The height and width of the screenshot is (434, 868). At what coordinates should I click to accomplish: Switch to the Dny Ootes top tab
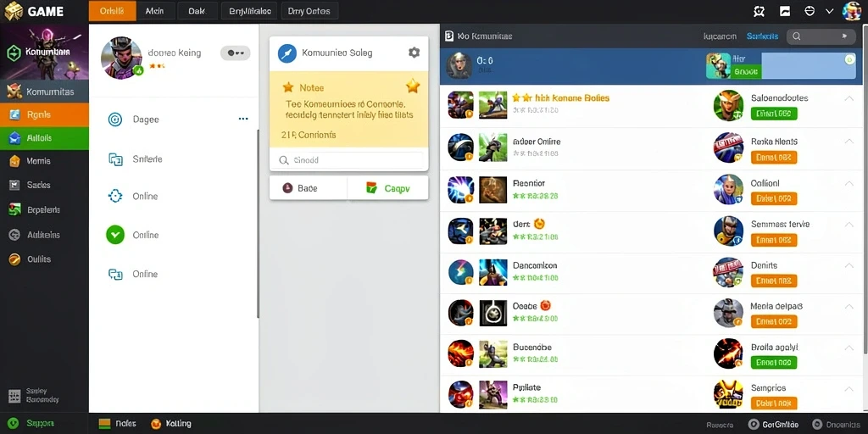click(x=310, y=11)
